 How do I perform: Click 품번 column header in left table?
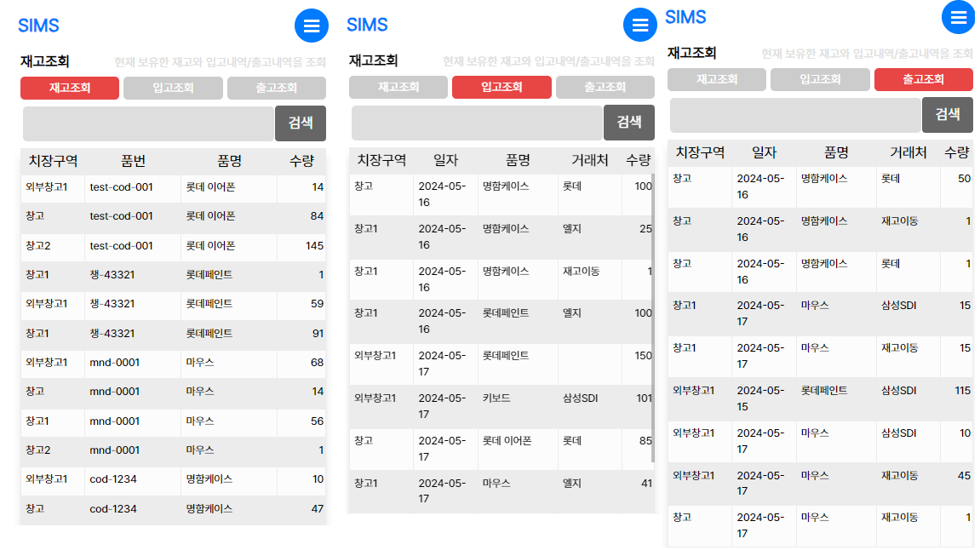(133, 161)
